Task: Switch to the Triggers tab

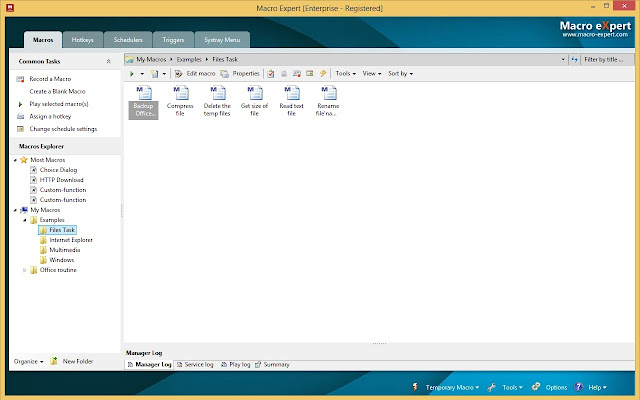Action: pos(172,40)
